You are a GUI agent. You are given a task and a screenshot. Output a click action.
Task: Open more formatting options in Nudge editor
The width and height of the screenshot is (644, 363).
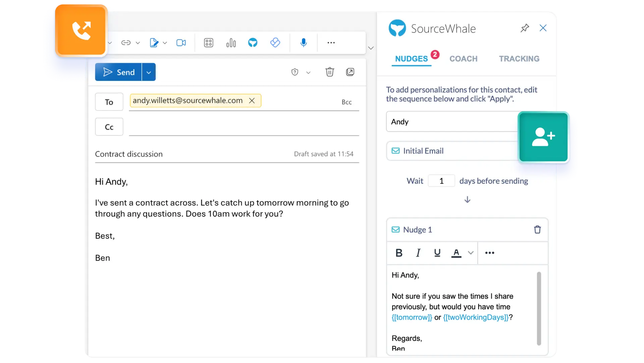tap(490, 253)
